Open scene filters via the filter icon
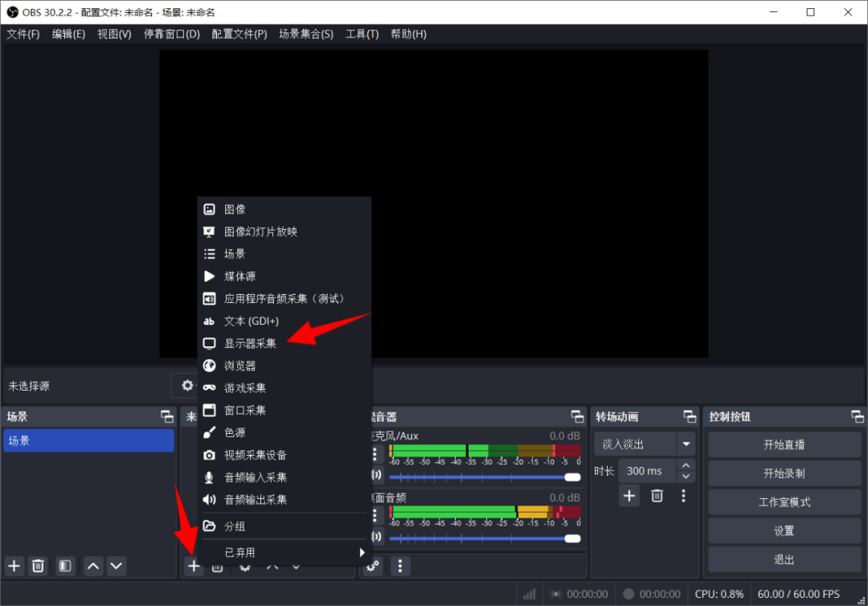The height and width of the screenshot is (606, 868). point(65,566)
